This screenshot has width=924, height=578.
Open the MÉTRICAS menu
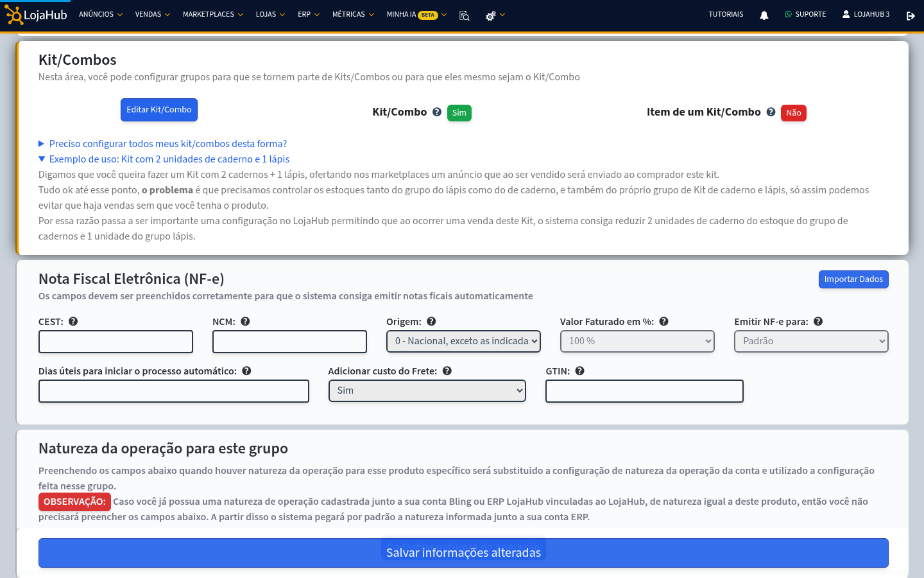(x=353, y=15)
